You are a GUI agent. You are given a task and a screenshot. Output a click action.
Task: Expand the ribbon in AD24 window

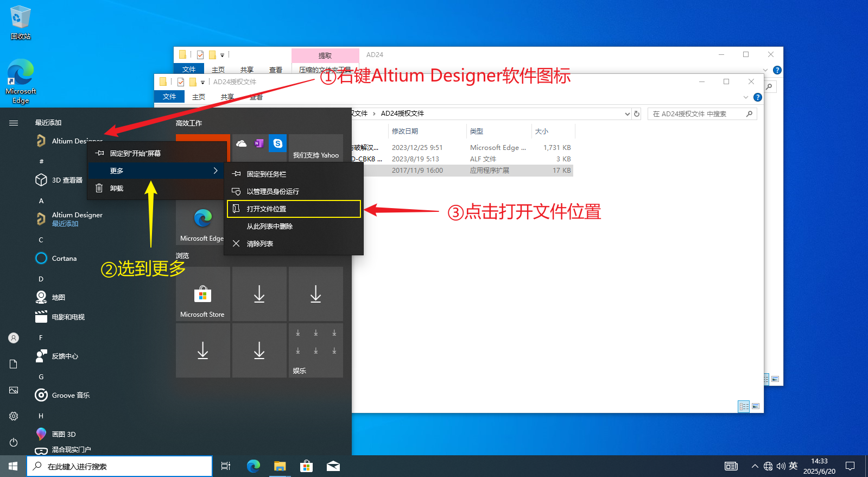pyautogui.click(x=765, y=70)
